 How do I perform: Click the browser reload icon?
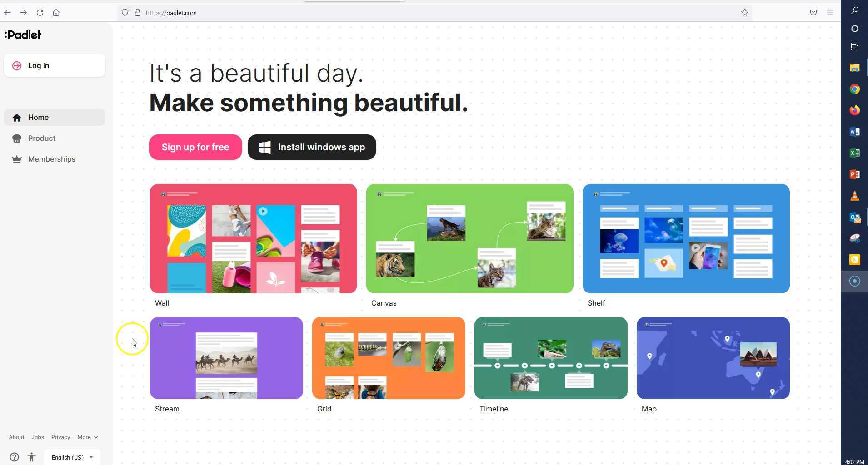coord(40,12)
